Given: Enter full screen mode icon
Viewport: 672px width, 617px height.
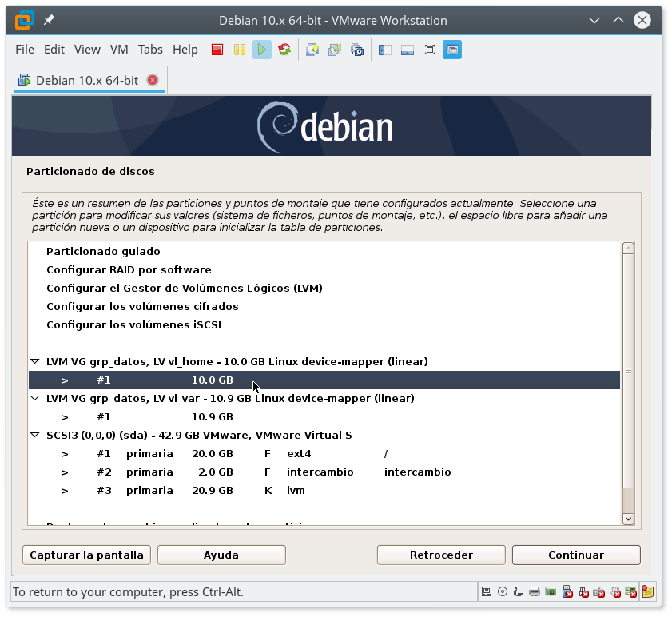Looking at the screenshot, I should point(429,50).
